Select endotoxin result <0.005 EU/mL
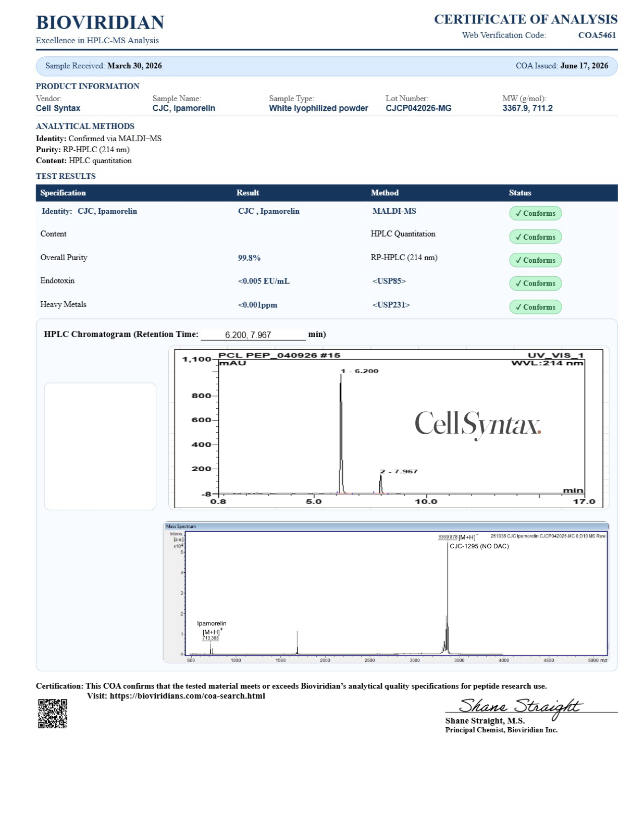This screenshot has width=644, height=834. (264, 281)
